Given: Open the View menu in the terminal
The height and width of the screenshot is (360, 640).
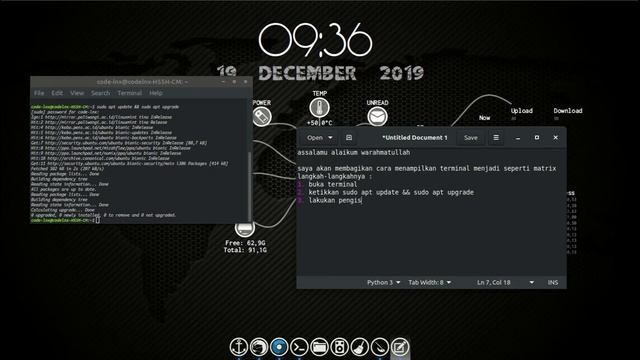Looking at the screenshot, I should click(77, 93).
